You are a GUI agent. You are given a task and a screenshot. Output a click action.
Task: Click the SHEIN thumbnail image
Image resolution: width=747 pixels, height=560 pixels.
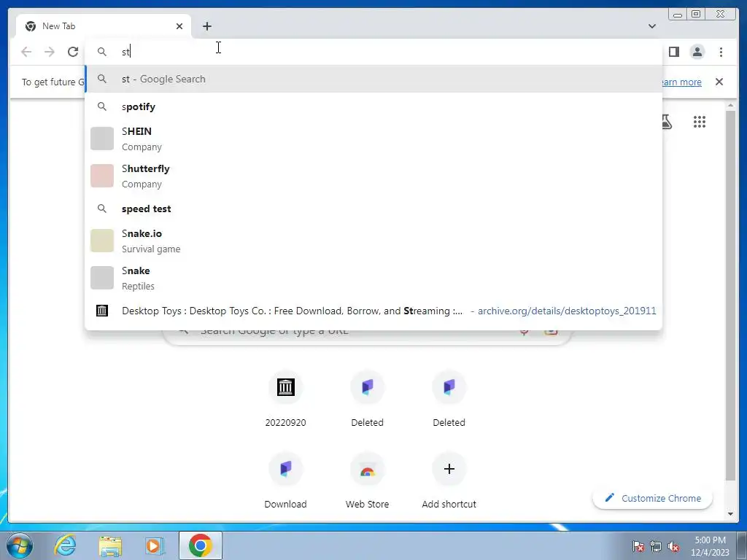(102, 139)
